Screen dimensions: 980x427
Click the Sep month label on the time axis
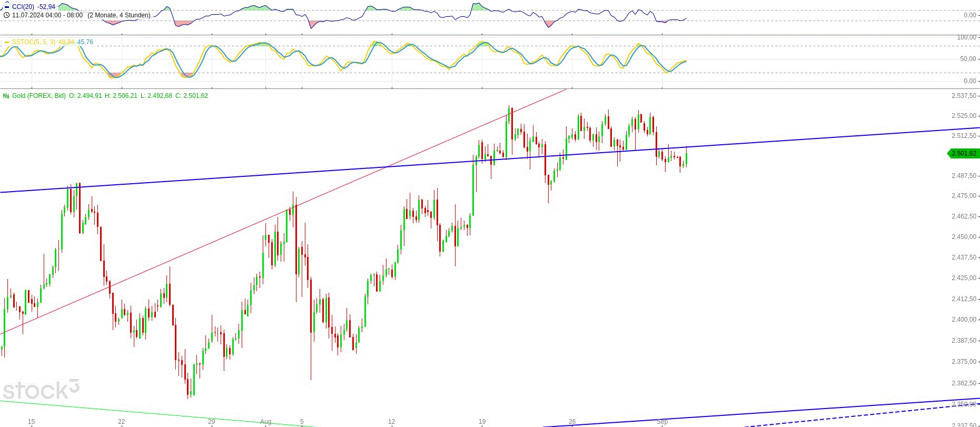click(x=662, y=422)
